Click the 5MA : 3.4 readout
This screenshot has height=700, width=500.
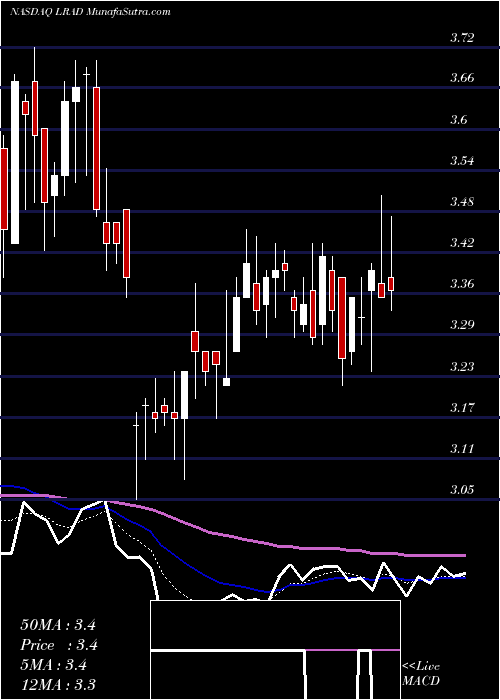[55, 665]
